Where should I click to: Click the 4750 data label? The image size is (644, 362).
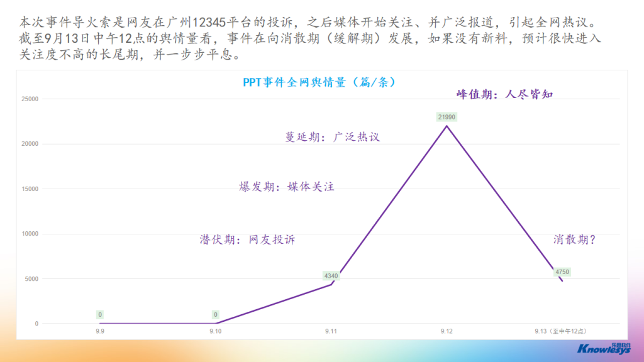[x=562, y=271]
